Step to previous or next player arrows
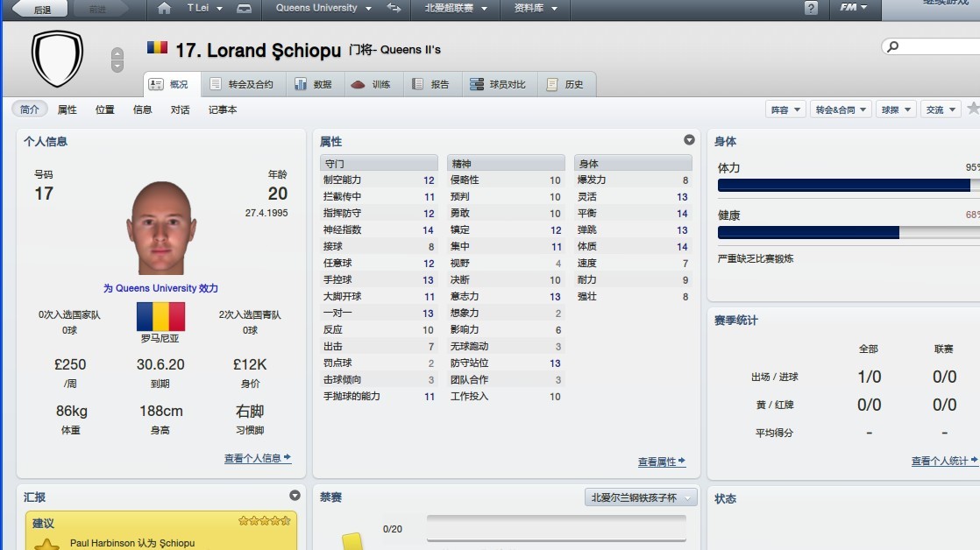The image size is (980, 550). tap(117, 60)
